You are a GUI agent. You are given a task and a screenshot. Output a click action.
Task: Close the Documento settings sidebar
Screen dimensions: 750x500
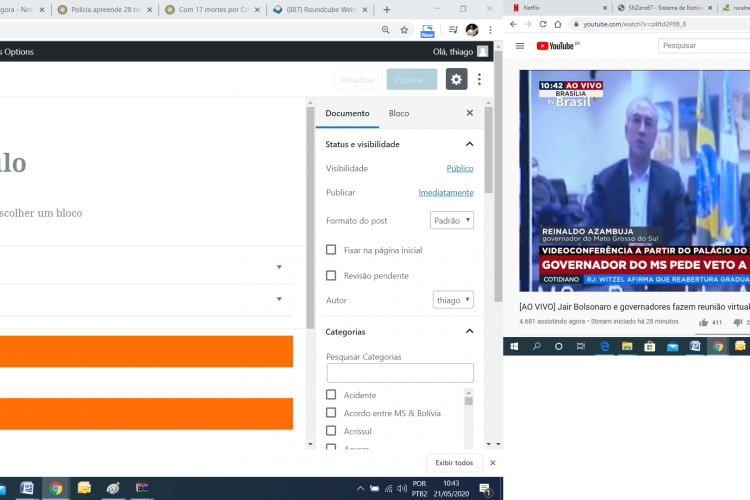point(470,113)
